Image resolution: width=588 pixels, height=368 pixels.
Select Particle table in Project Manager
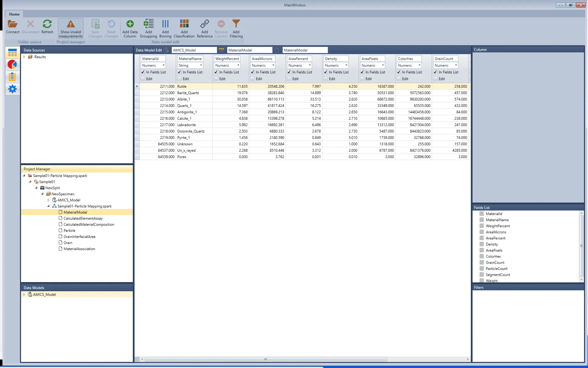[x=69, y=231]
